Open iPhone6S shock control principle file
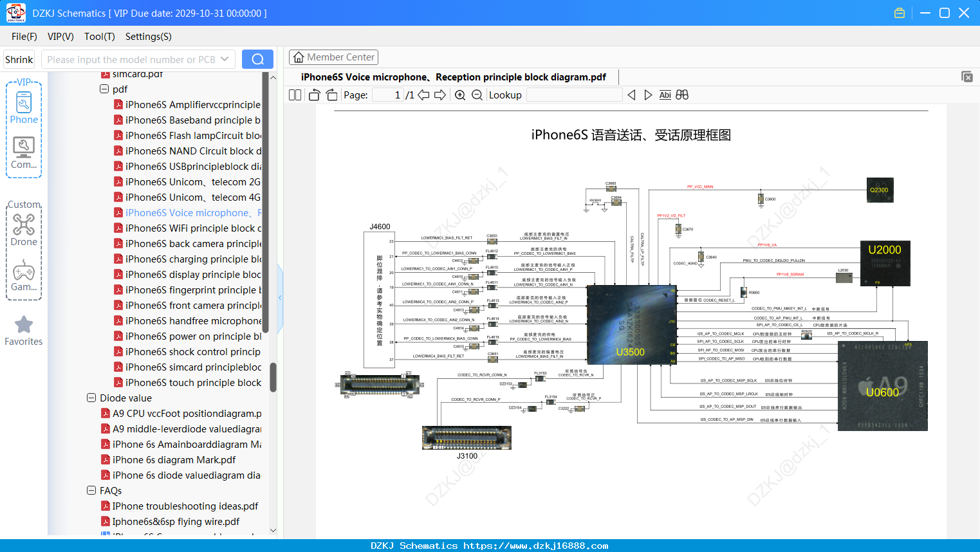Screen dimensions: 980x552 (x=193, y=352)
